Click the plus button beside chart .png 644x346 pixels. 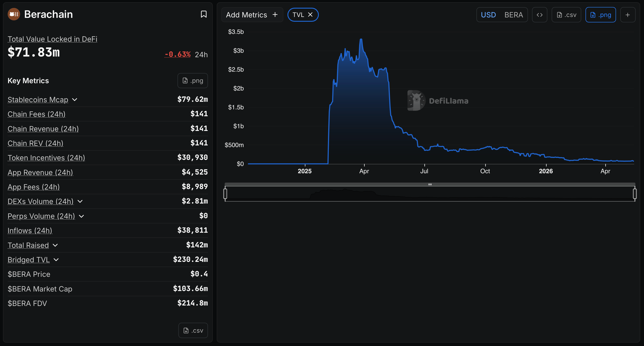point(628,15)
